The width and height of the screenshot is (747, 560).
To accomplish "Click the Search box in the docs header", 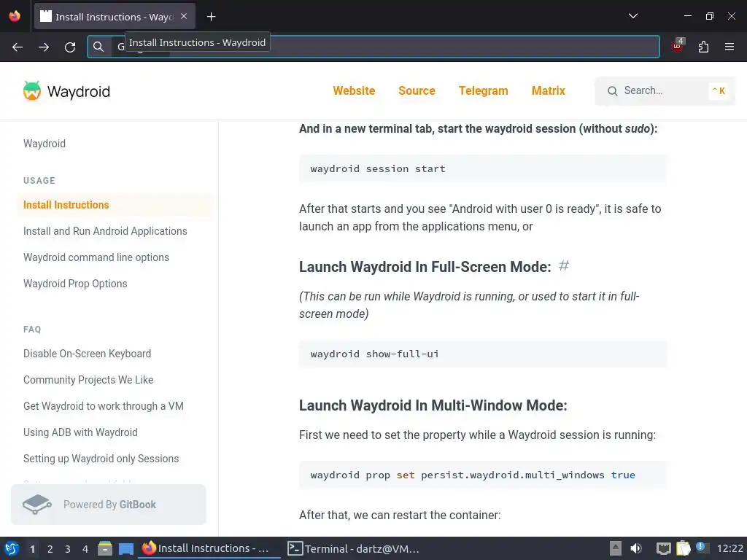I will (x=665, y=91).
